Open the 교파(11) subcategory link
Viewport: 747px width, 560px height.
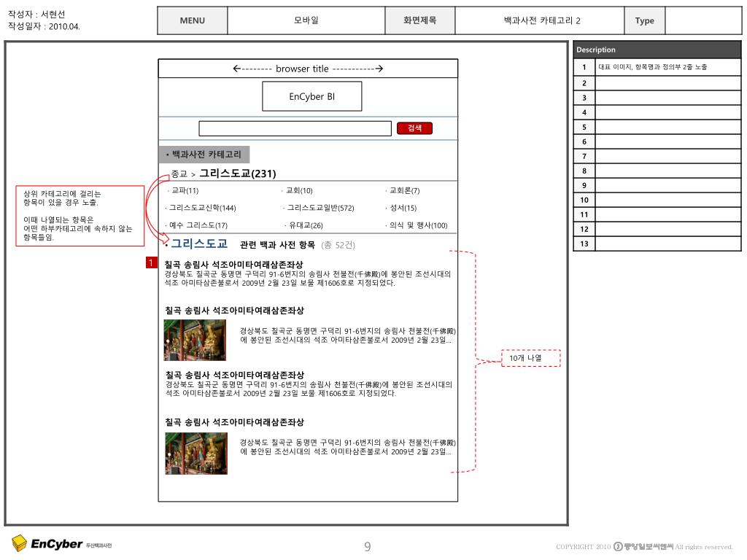[185, 190]
